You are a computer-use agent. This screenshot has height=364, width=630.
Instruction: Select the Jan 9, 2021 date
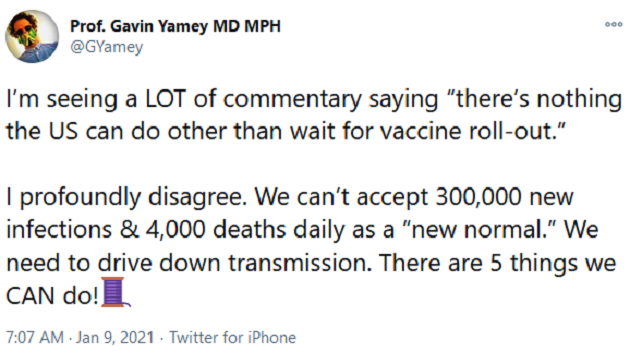point(115,337)
